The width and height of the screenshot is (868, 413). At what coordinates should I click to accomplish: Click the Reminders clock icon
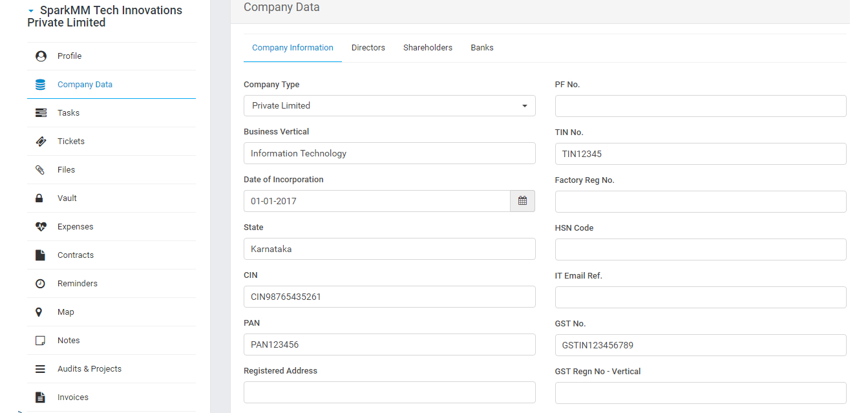40,284
